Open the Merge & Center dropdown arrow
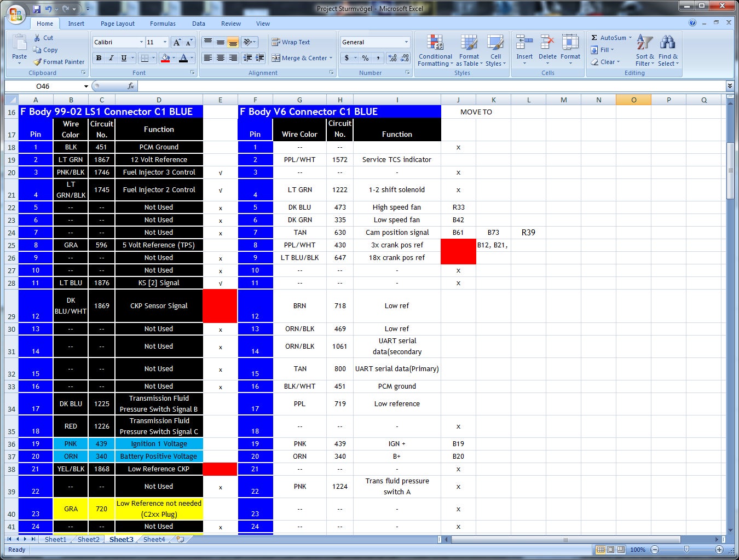Viewport: 739px width, 560px height. pyautogui.click(x=331, y=58)
